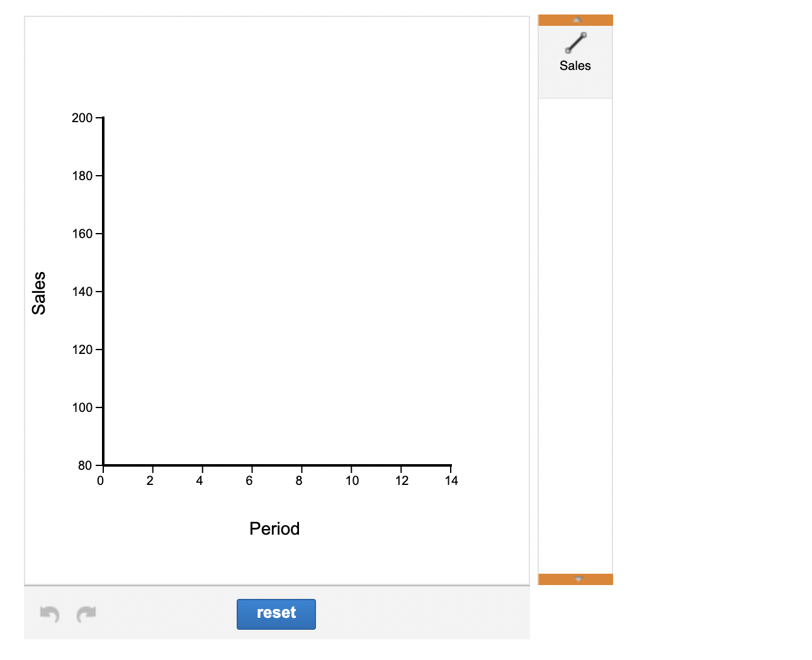Click the 200 mark on the Sales axis
Screen dimensions: 812x660
(82, 117)
